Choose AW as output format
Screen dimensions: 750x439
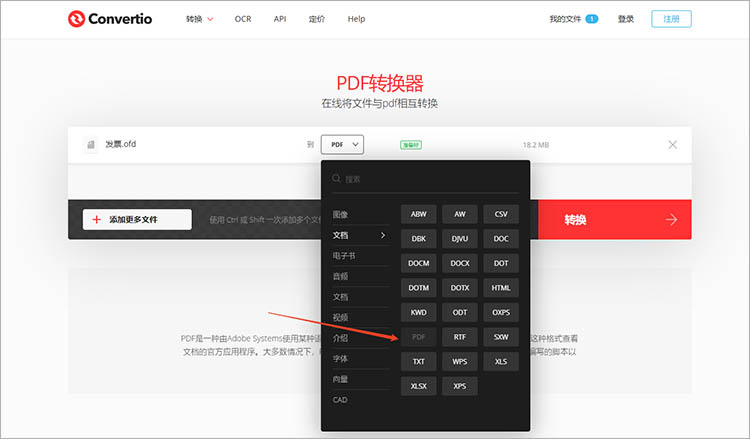tap(460, 214)
